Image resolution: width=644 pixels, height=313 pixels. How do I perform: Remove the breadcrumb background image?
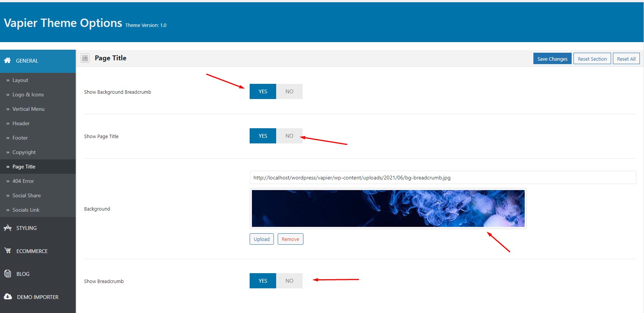coord(291,239)
